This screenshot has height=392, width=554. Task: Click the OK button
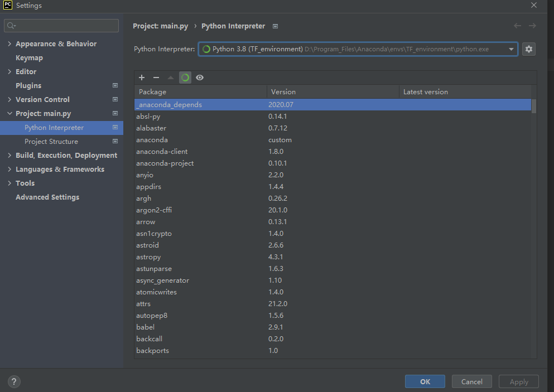click(x=425, y=381)
